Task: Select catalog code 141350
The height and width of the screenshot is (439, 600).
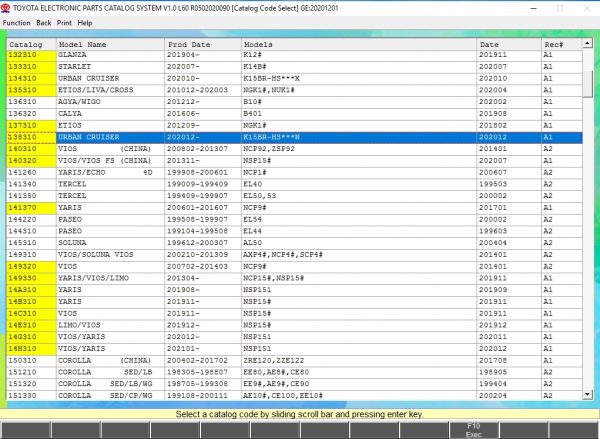Action: coord(31,196)
